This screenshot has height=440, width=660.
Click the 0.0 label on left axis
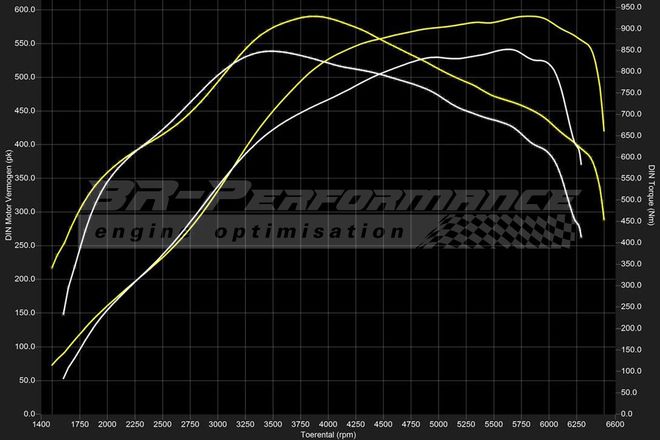[29, 413]
